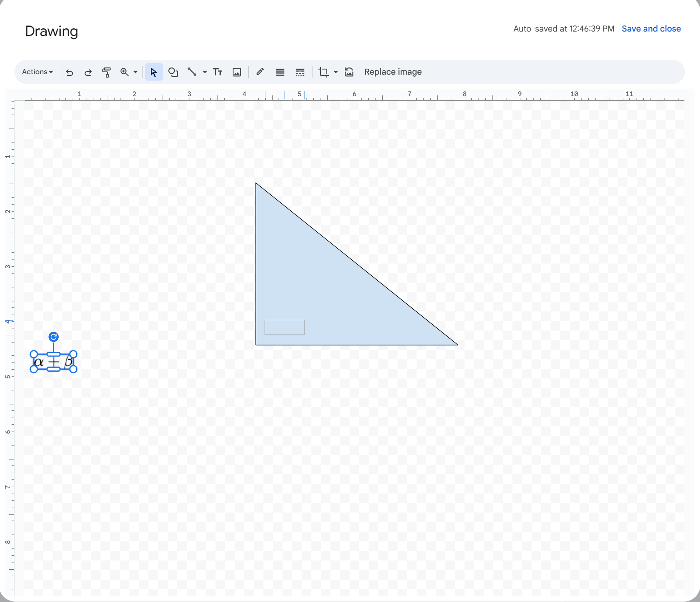Click the Paint format icon
The image size is (700, 602).
107,72
